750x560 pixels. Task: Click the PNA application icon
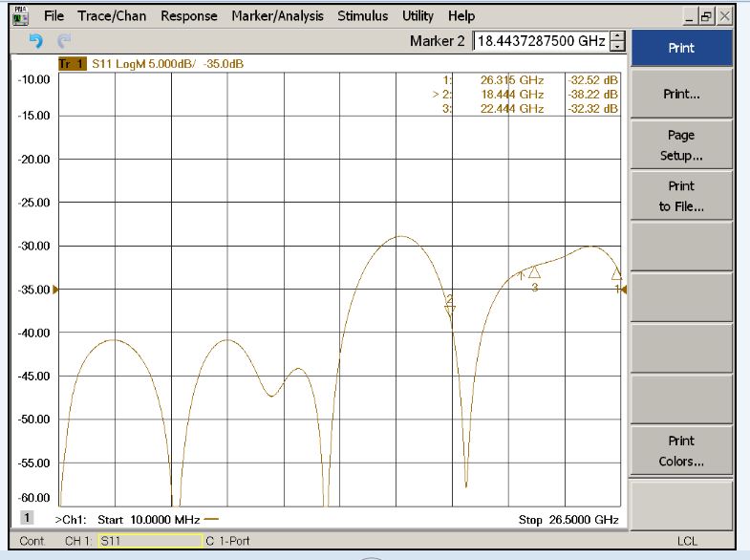[x=20, y=16]
